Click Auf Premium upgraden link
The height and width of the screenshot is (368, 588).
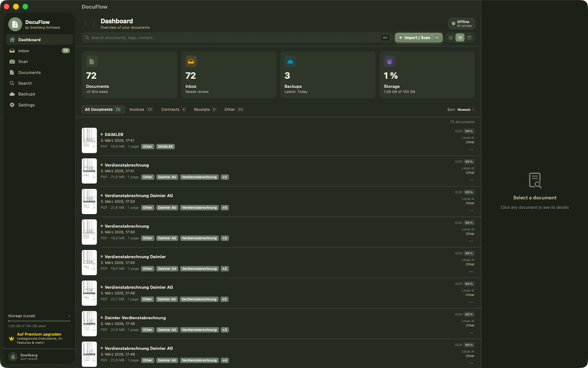[39, 334]
